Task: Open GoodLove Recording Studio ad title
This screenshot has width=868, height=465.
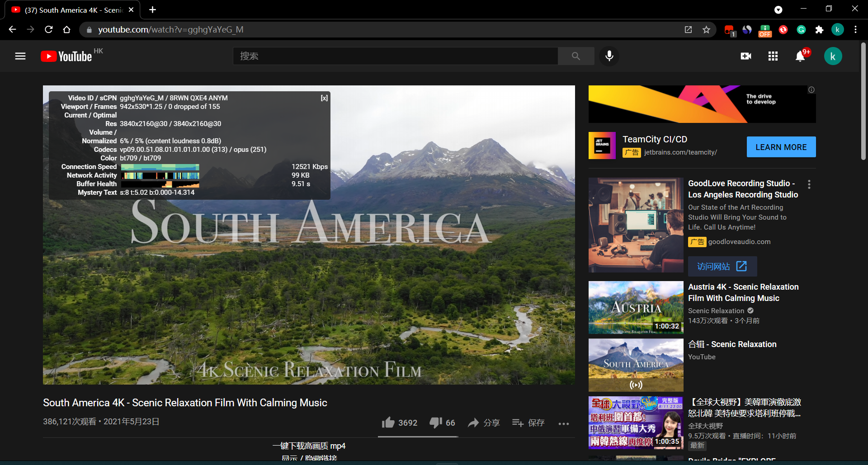Action: pos(743,189)
